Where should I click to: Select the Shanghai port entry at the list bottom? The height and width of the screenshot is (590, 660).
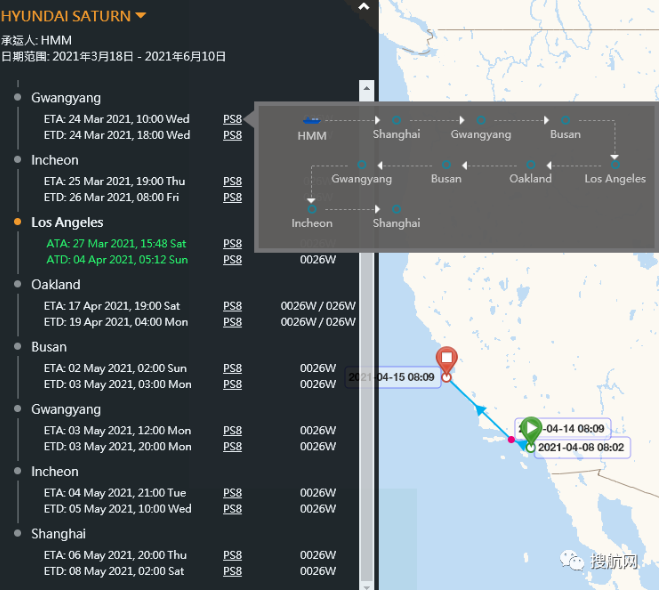click(58, 534)
